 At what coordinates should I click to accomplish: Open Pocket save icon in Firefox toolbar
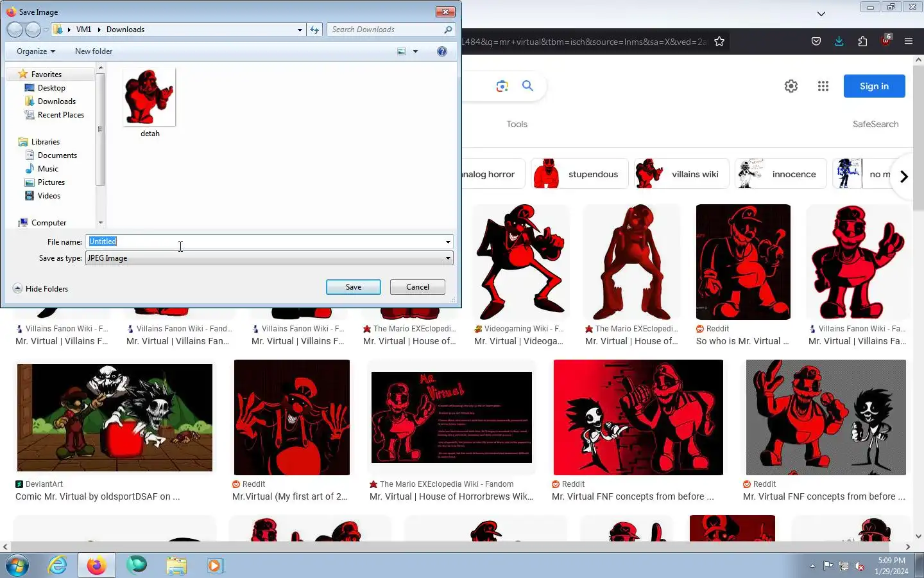816,41
